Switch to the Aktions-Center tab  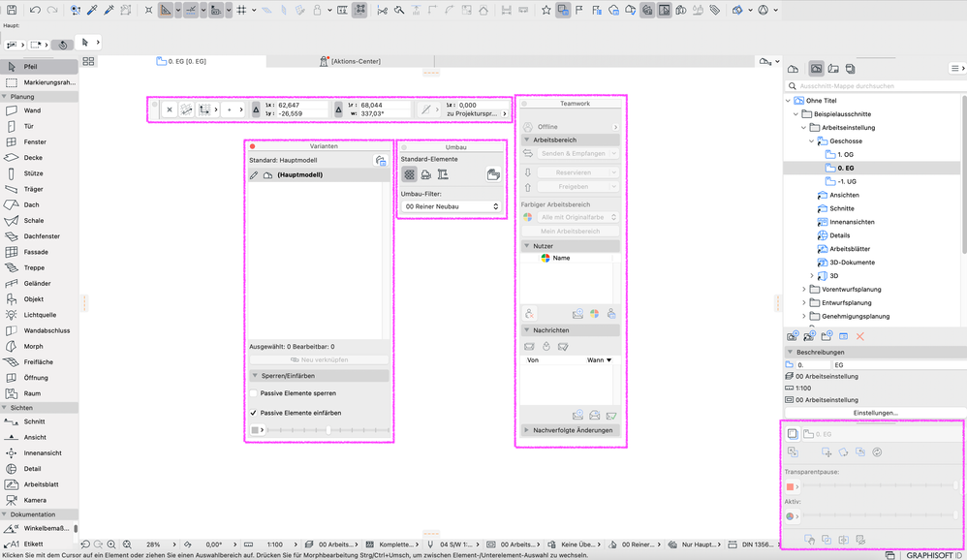(351, 61)
